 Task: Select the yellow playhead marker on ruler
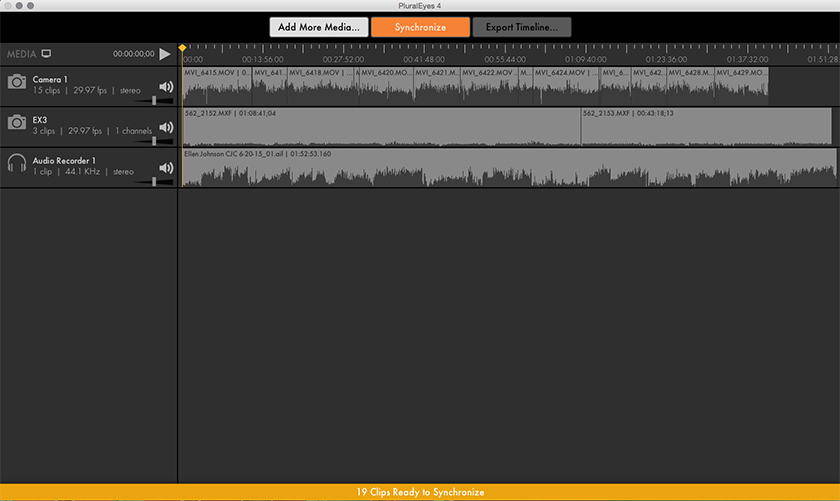point(182,47)
